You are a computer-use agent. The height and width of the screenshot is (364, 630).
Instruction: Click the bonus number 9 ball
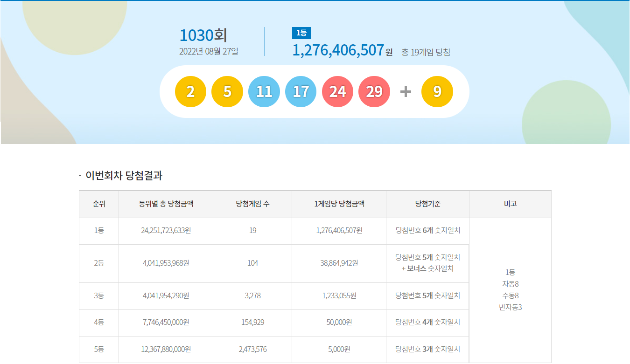coord(437,92)
